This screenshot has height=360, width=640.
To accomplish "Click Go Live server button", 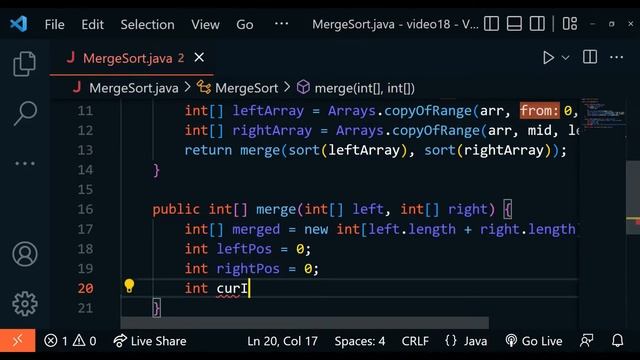I will pos(533,341).
